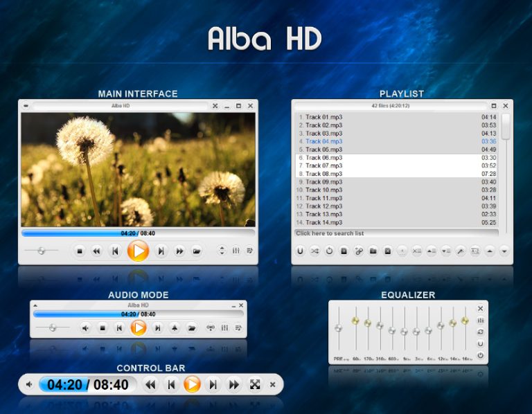Viewport: 532px width, 414px height.
Task: Skip to previous track in Main Interface
Action: [115, 251]
